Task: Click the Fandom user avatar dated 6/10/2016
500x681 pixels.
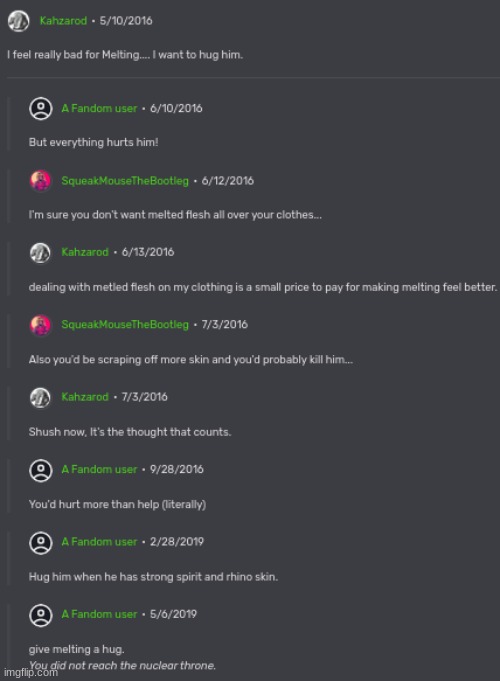Action: (x=41, y=108)
